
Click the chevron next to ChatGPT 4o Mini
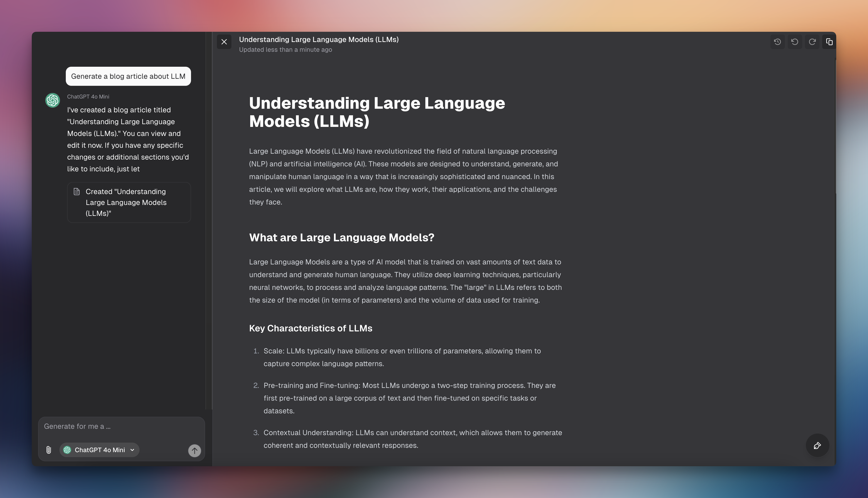pos(132,450)
